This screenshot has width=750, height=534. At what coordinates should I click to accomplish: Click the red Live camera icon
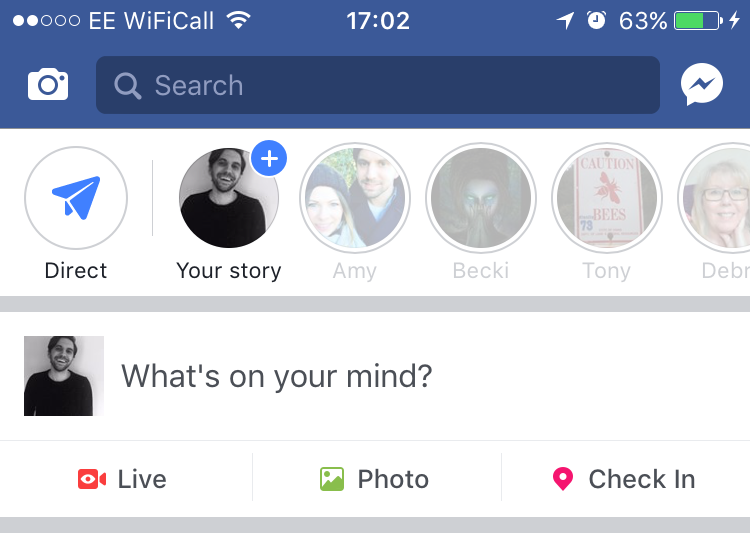coord(92,479)
